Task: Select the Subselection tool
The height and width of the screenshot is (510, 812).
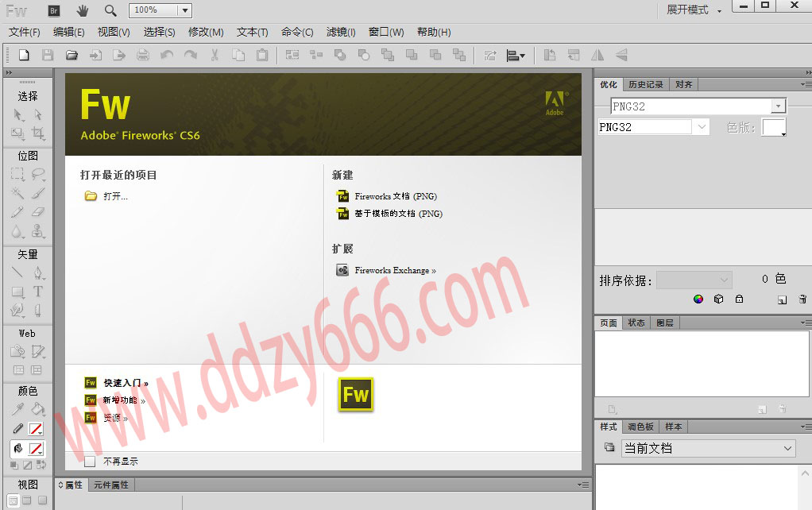Action: click(38, 114)
